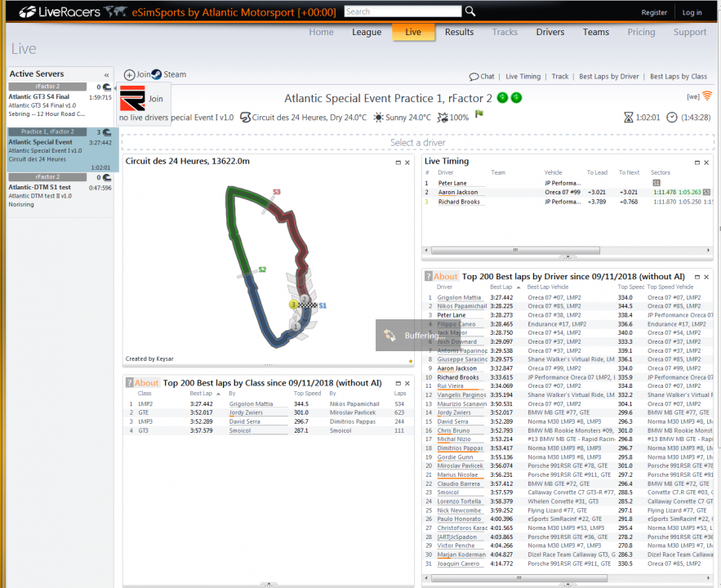Open driver Grigolon Mattia in driver list
This screenshot has height=588, width=721.
coord(459,297)
